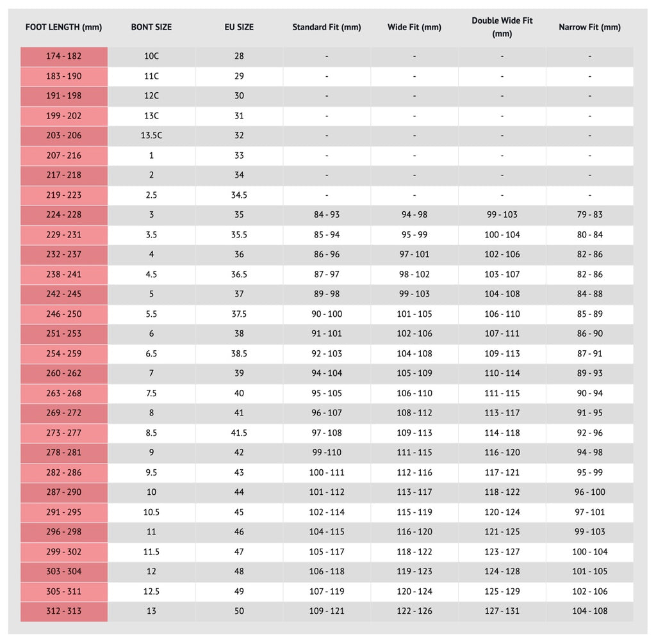The width and height of the screenshot is (656, 644).
Task: Click the EU SIZE column header
Action: [x=239, y=28]
